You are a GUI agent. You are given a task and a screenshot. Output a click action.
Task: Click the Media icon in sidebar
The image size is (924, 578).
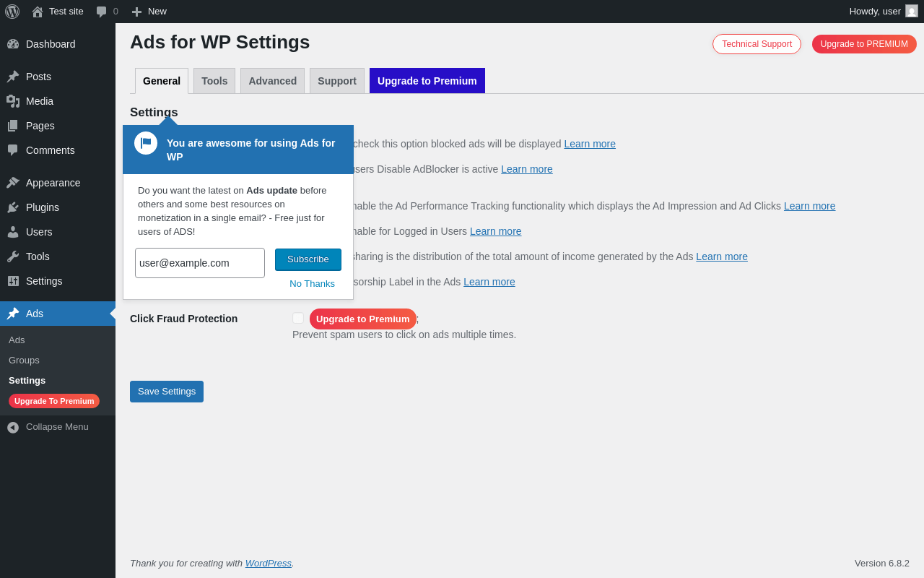(x=13, y=101)
